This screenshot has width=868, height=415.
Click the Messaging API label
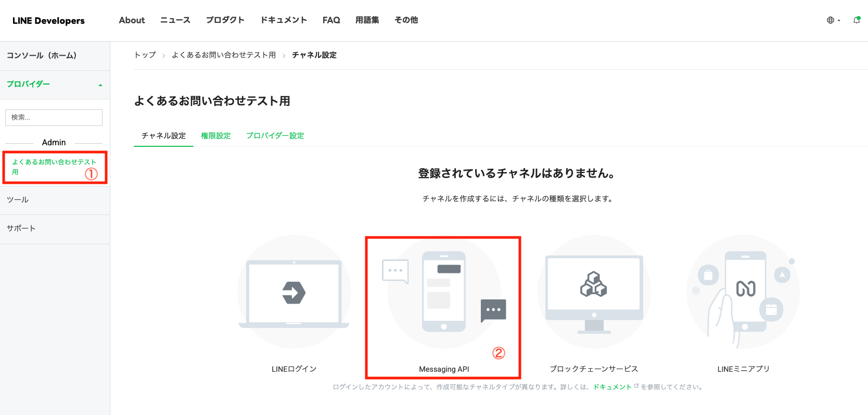(444, 369)
